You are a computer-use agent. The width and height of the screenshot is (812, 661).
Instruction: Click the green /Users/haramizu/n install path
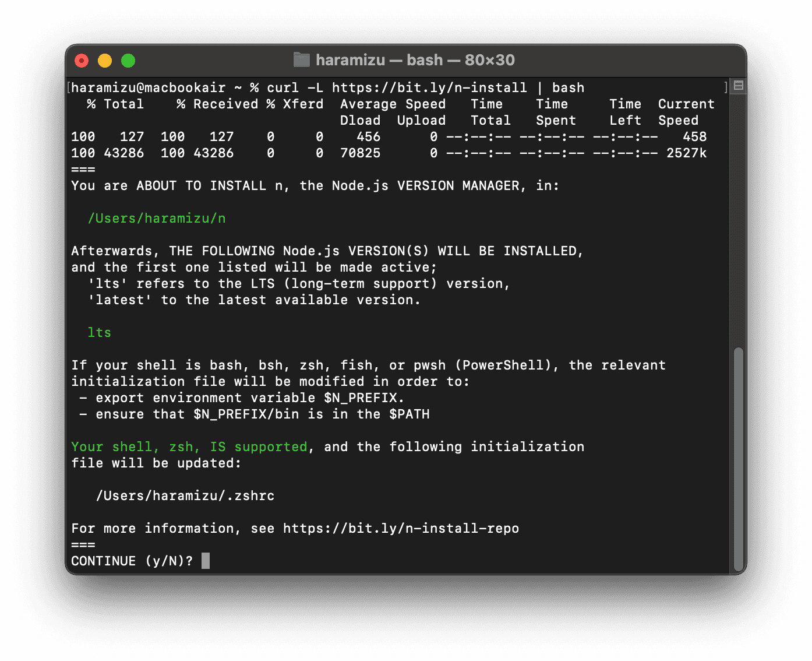click(x=156, y=219)
